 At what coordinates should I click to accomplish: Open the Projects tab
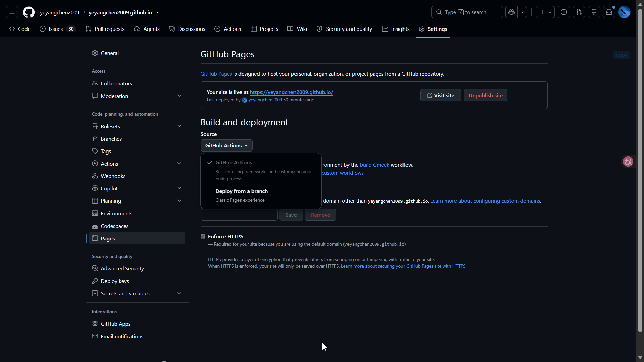(x=264, y=29)
